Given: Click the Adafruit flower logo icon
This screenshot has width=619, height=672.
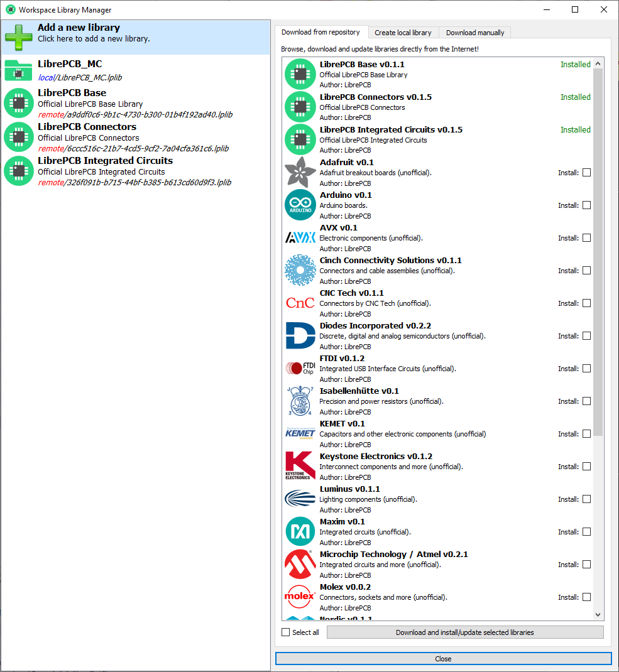Looking at the screenshot, I should 300,172.
